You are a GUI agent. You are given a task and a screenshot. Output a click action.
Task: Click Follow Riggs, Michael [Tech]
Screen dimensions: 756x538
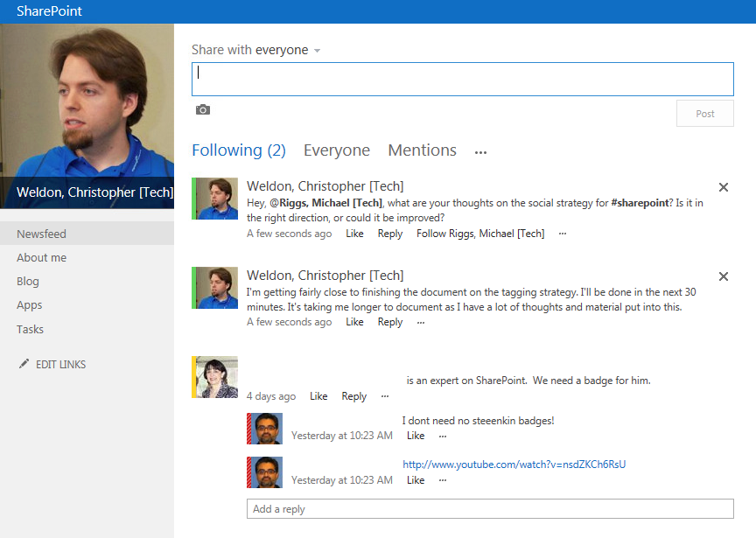(480, 234)
